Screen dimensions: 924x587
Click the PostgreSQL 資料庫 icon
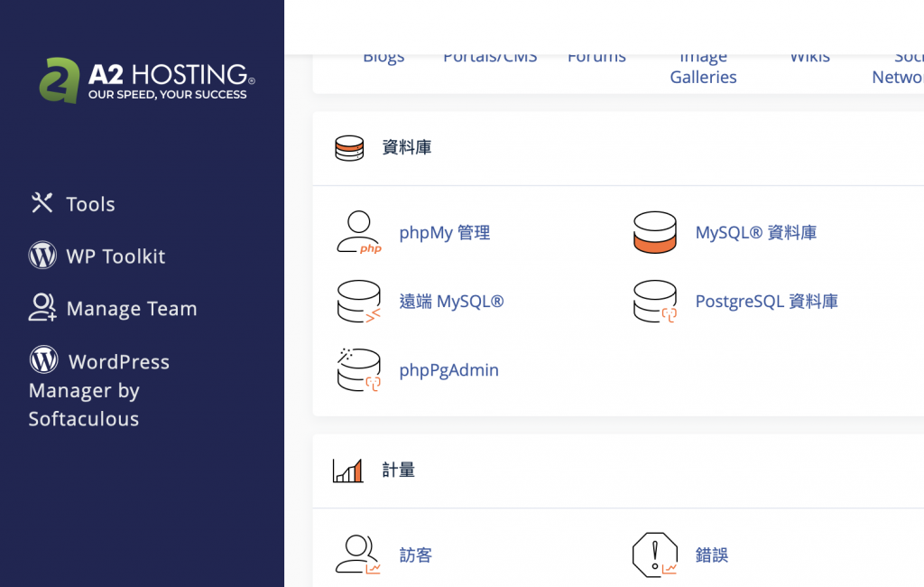click(655, 302)
